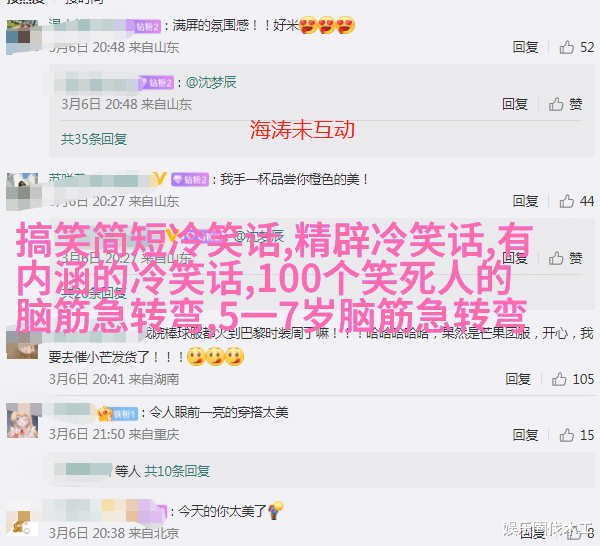Reply to the 满屏的氛围感 comment
This screenshot has width=600, height=546.
click(x=525, y=47)
